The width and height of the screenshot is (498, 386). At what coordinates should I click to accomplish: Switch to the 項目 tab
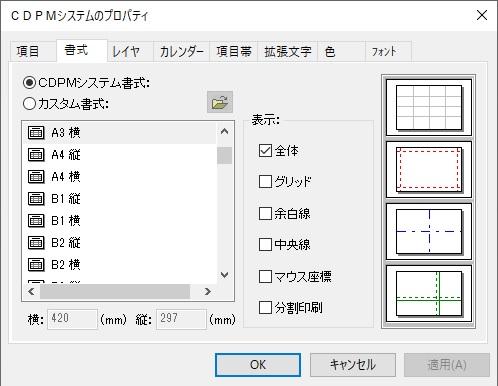(x=33, y=52)
